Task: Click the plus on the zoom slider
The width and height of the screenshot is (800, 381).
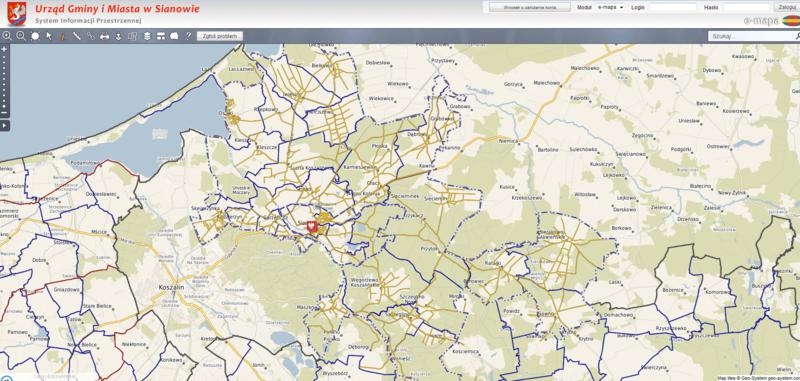Action: [x=4, y=49]
